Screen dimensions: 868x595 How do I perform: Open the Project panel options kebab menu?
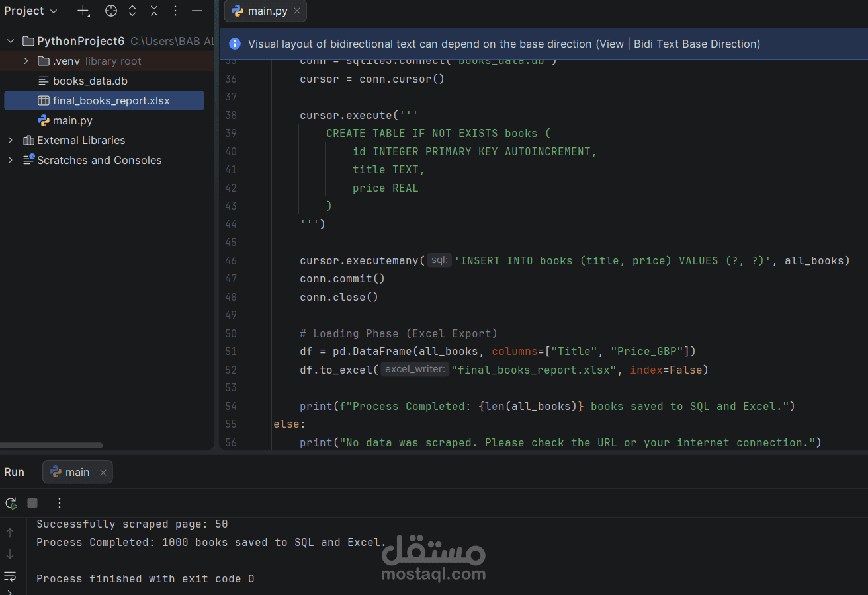(175, 11)
